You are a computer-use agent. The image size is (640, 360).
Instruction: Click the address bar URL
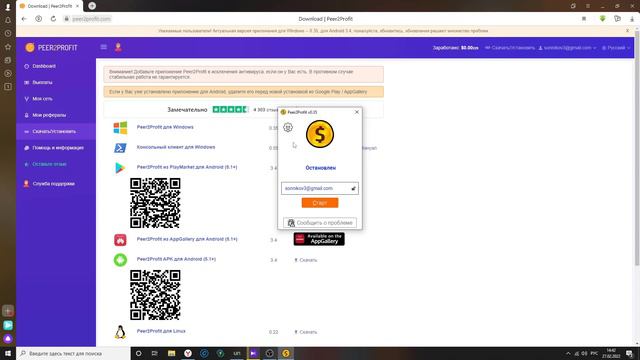91,19
